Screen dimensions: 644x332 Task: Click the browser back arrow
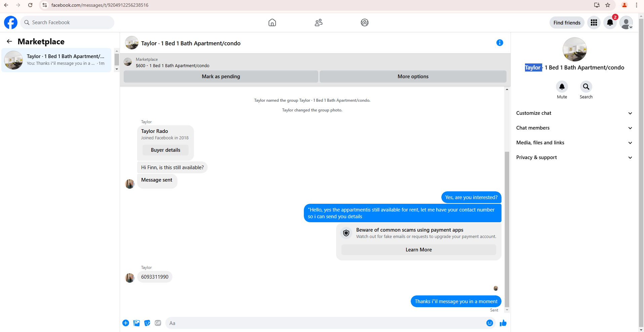click(6, 5)
